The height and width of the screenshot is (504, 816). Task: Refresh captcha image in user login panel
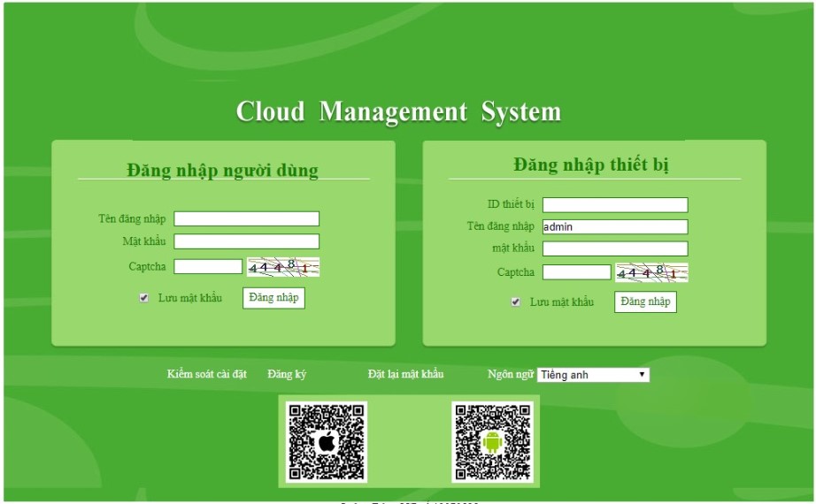(x=282, y=267)
